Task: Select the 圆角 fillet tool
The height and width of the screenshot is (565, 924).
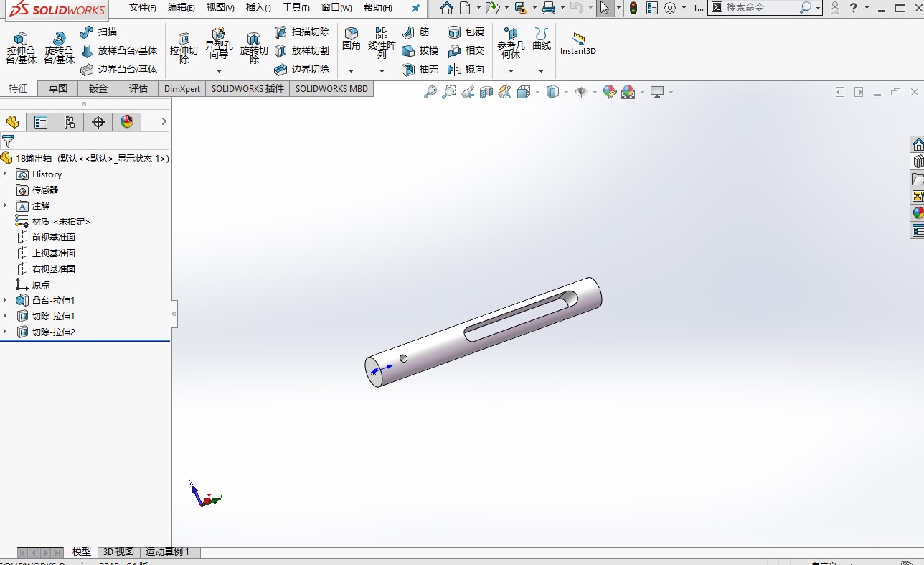Action: point(351,39)
